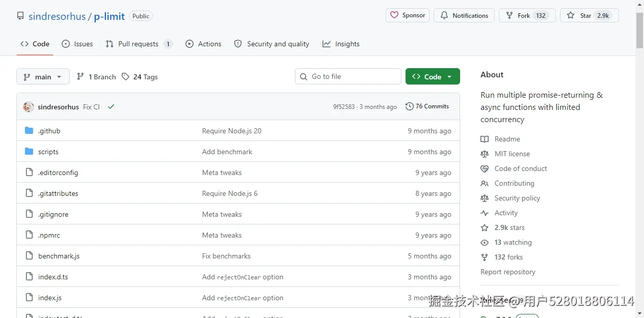The image size is (644, 318).
Task: Click the file icon next to benchmark.js
Action: (29, 256)
